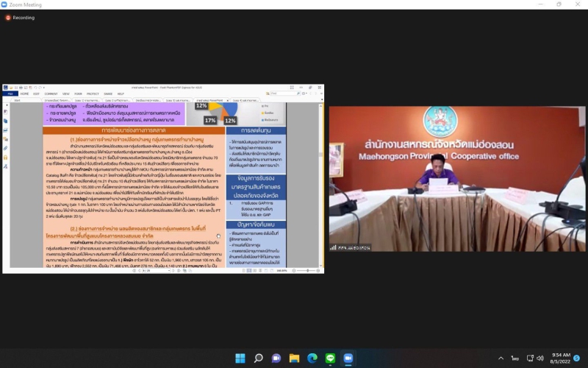The image size is (588, 368).
Task: Open the LINE app from the taskbar
Action: (330, 358)
